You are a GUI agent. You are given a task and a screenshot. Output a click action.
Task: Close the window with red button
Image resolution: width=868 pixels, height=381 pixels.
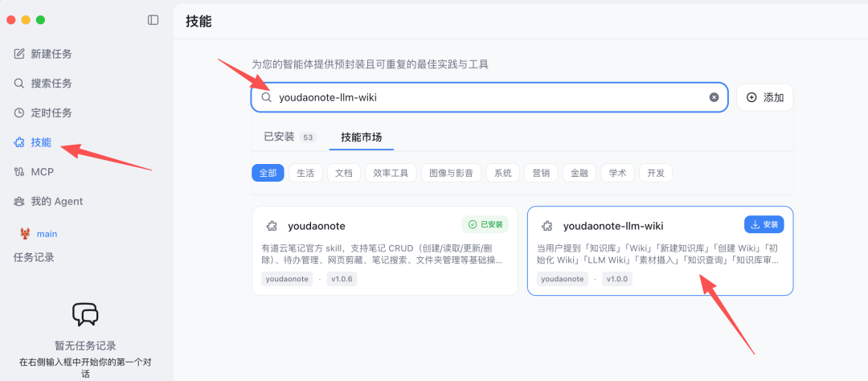pyautogui.click(x=10, y=20)
